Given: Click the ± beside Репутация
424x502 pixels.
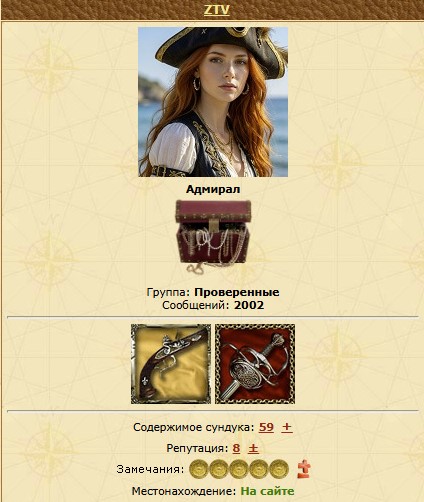Looking at the screenshot, I should tap(253, 448).
